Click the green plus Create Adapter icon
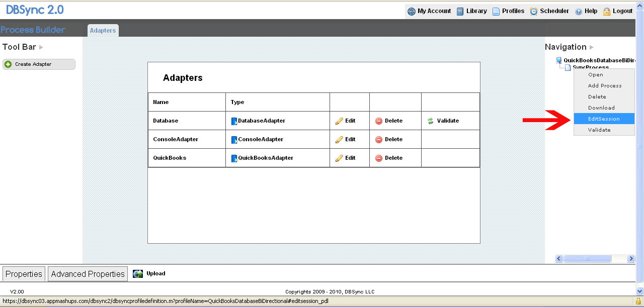The width and height of the screenshot is (644, 307). 8,64
